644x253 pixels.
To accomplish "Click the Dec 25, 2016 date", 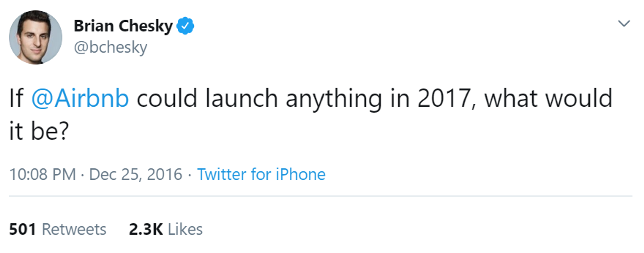I will (x=136, y=174).
